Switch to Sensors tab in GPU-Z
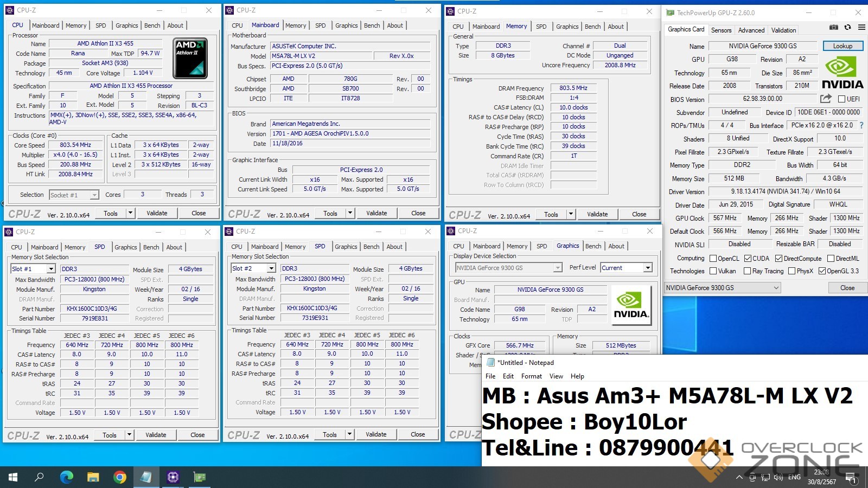This screenshot has width=868, height=488. coord(721,30)
